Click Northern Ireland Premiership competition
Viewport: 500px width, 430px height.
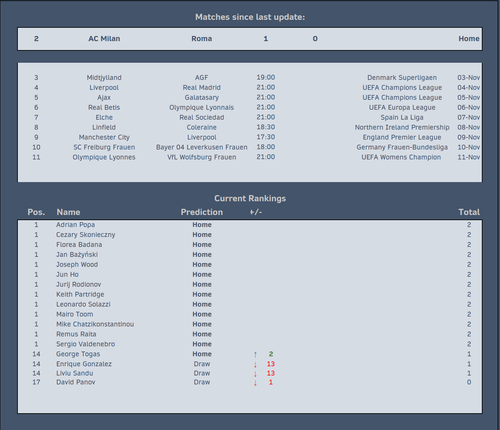coord(402,127)
